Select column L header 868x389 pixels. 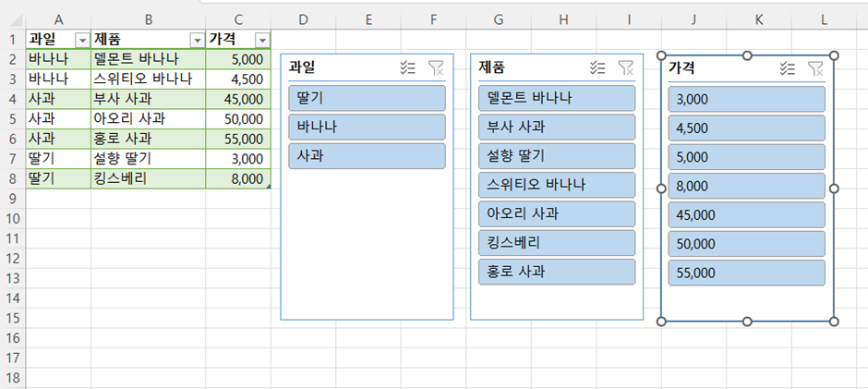tap(825, 20)
